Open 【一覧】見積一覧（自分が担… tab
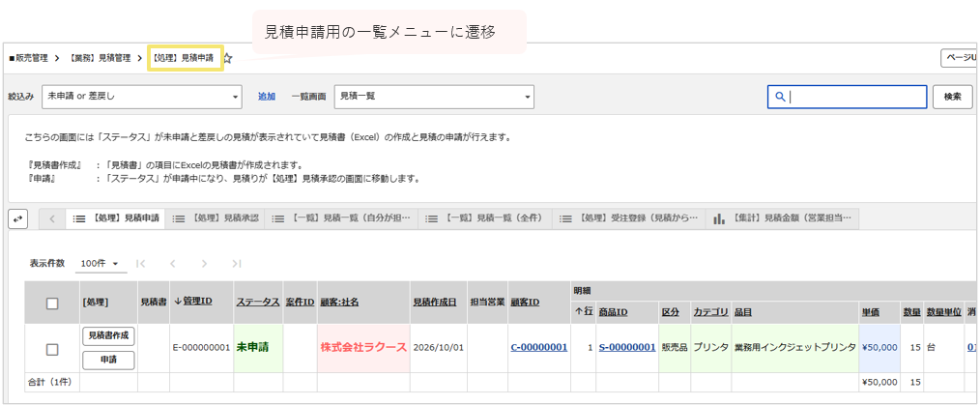Screen dimensions: 980x405 pyautogui.click(x=342, y=218)
